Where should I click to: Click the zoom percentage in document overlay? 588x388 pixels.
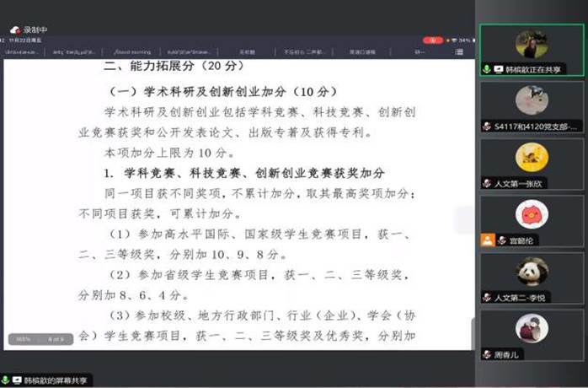pyautogui.click(x=23, y=339)
